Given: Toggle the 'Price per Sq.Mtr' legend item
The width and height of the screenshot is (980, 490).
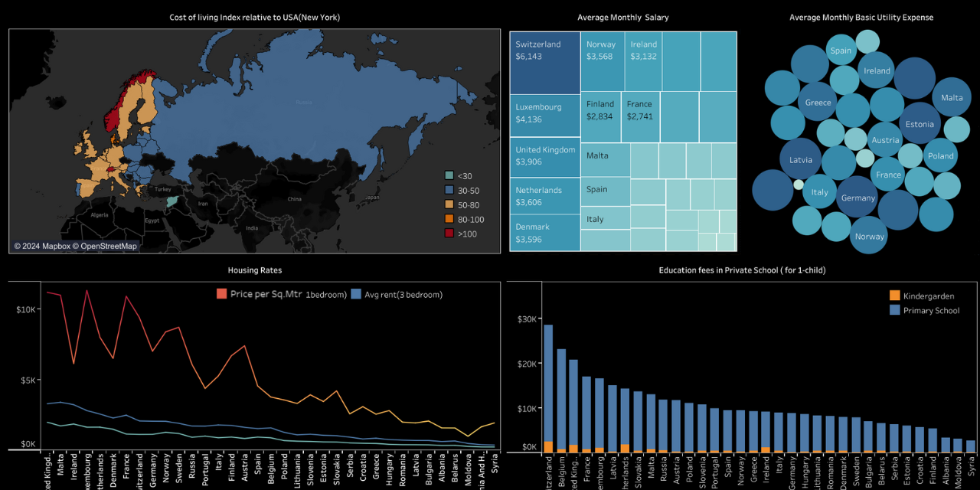Looking at the screenshot, I should [222, 294].
